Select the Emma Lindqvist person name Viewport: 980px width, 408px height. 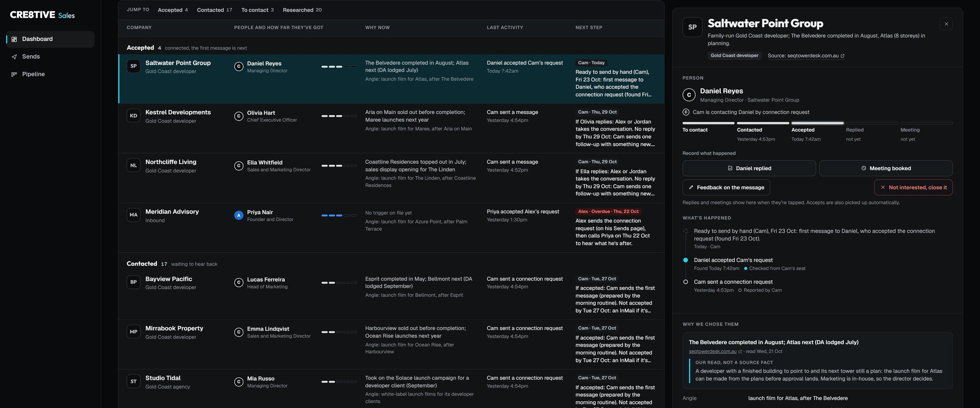tap(268, 329)
